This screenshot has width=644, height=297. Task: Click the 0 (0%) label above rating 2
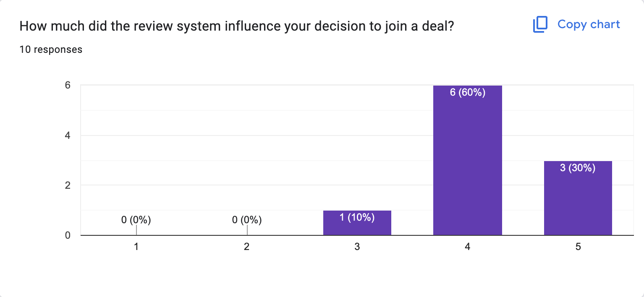pyautogui.click(x=247, y=219)
